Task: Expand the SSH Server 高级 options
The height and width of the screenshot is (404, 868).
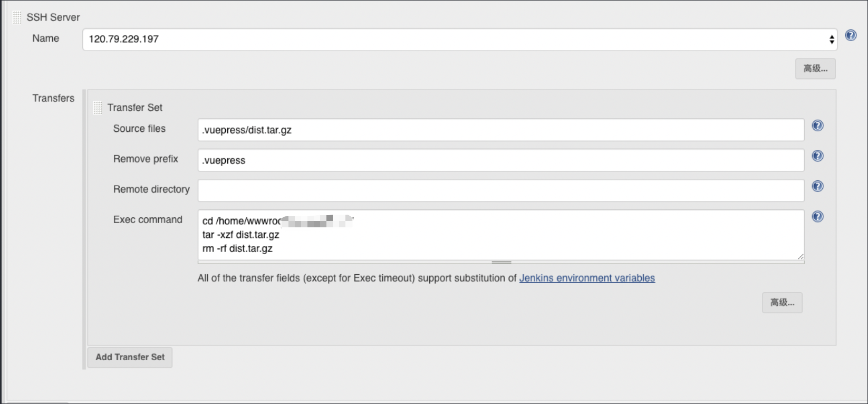Action: click(815, 69)
